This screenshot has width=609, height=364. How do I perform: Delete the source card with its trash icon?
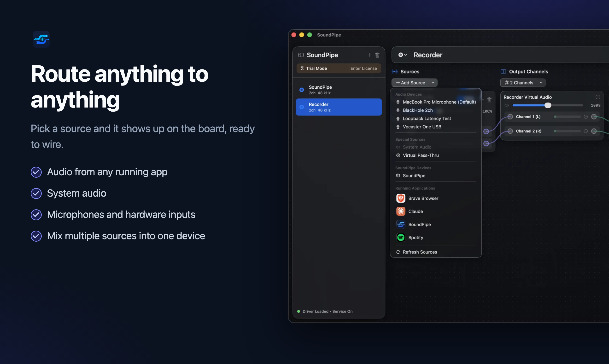click(x=489, y=100)
